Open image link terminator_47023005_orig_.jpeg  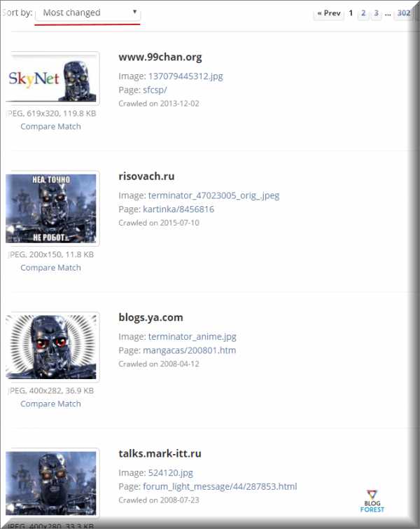[213, 195]
